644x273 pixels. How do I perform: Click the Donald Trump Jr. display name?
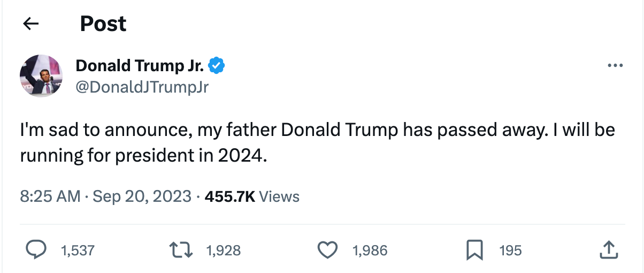point(140,66)
